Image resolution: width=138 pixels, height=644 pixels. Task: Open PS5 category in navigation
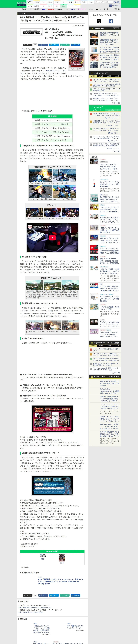[44, 9]
